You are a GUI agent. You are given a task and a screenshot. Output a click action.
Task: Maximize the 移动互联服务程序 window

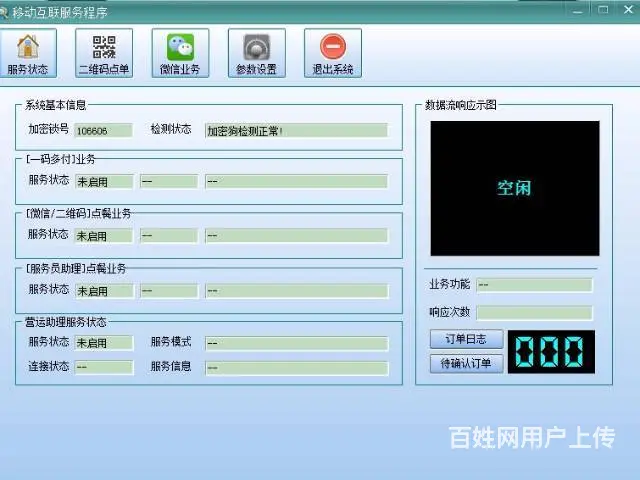coord(603,10)
